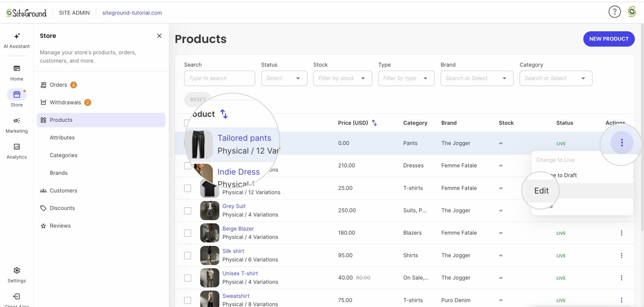This screenshot has height=307, width=644.
Task: Sort by Product column arrows
Action: (224, 114)
